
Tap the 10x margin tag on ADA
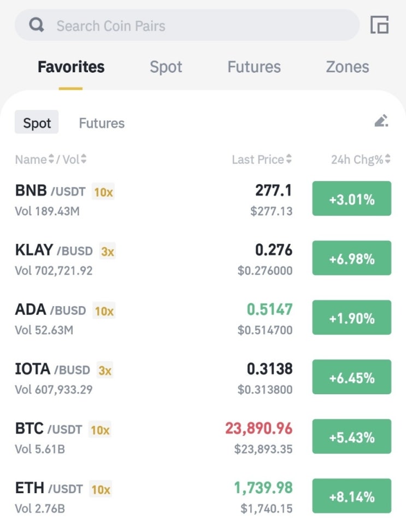pos(104,311)
